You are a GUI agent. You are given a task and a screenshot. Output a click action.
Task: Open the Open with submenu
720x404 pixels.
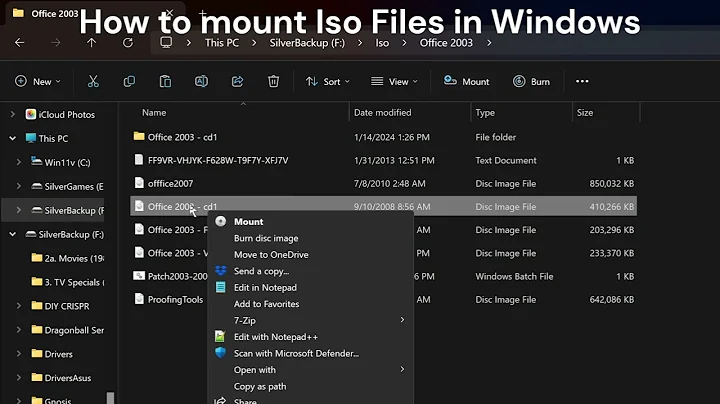pos(310,370)
